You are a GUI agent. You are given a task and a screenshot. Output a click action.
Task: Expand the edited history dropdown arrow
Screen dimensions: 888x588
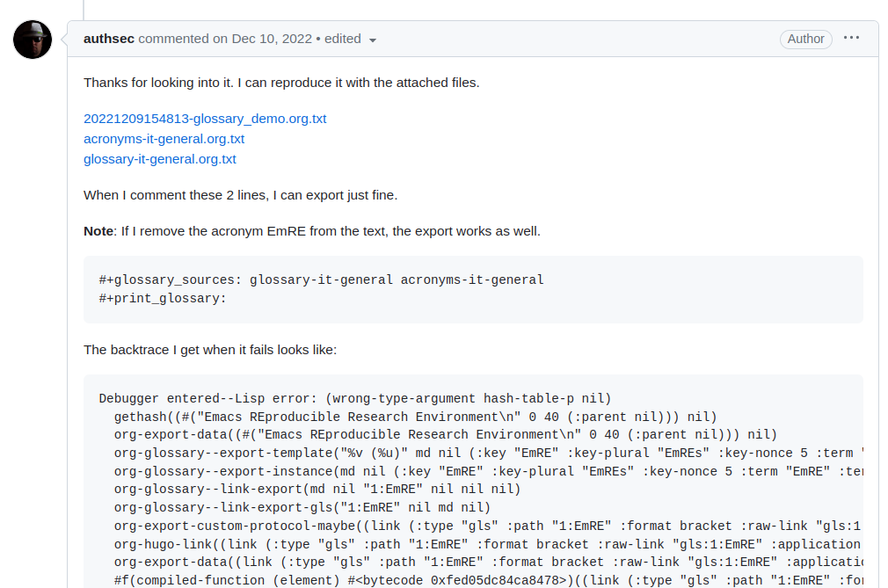pos(373,40)
